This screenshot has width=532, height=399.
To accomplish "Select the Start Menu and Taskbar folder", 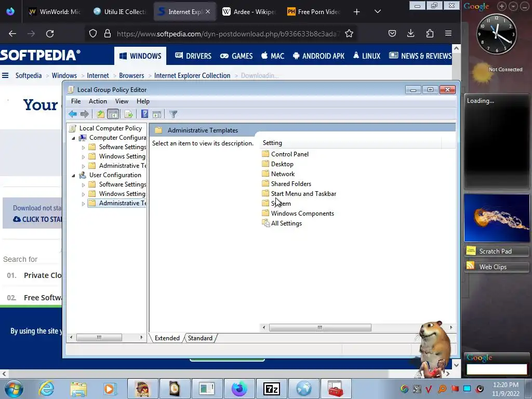I will click(299, 194).
